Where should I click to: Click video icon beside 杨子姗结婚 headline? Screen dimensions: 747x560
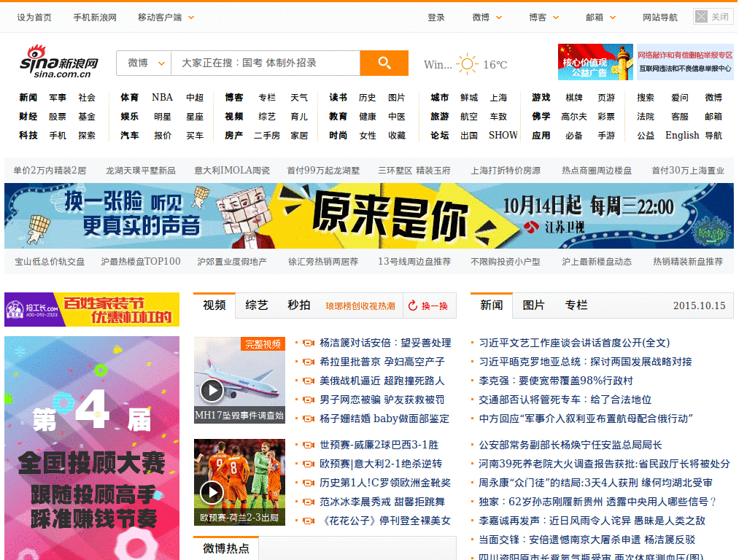pyautogui.click(x=309, y=419)
